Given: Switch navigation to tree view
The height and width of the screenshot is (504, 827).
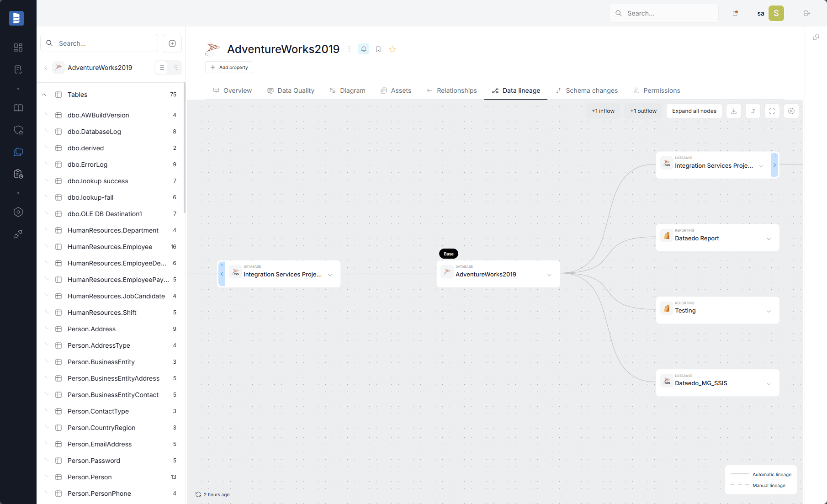Looking at the screenshot, I should (175, 68).
